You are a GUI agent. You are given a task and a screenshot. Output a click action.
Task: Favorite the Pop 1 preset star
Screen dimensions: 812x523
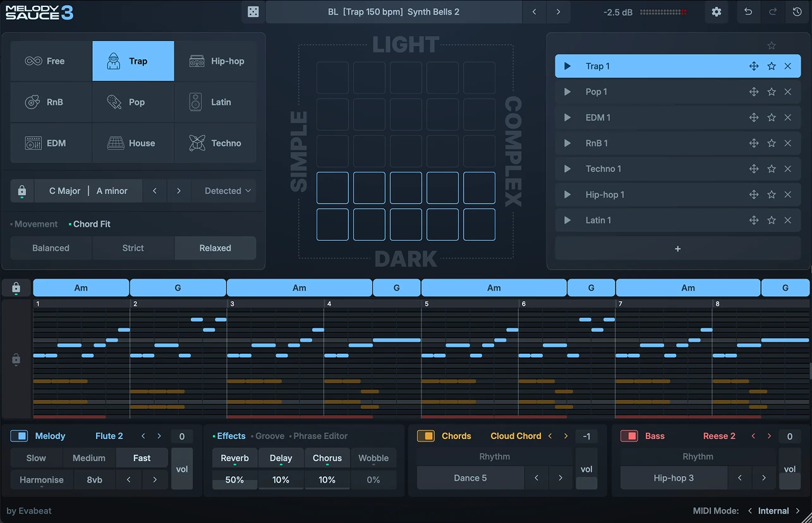(771, 92)
